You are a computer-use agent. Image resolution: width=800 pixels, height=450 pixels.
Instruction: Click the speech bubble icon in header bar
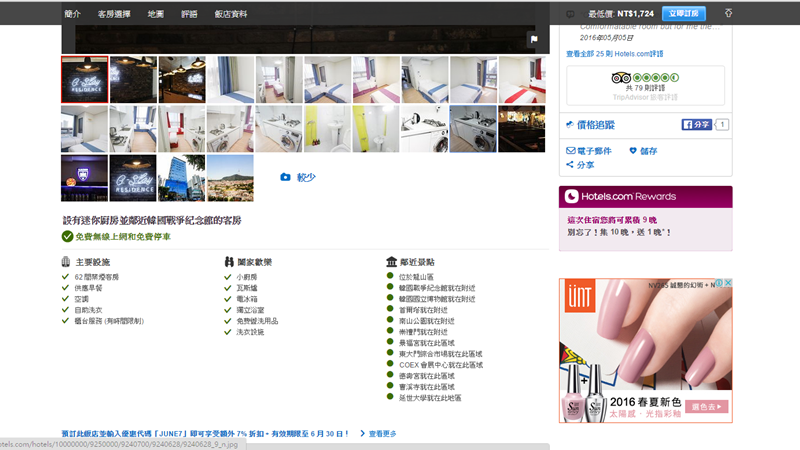coord(570,14)
